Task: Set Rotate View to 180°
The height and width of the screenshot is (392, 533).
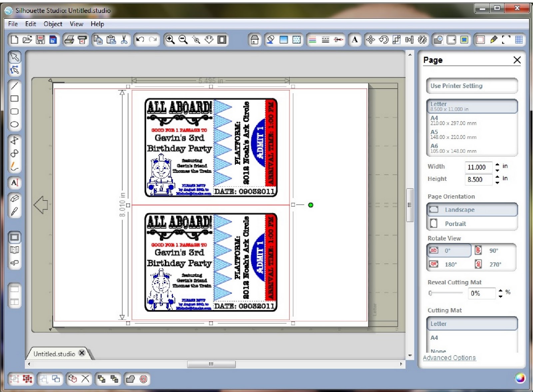Action: click(449, 264)
